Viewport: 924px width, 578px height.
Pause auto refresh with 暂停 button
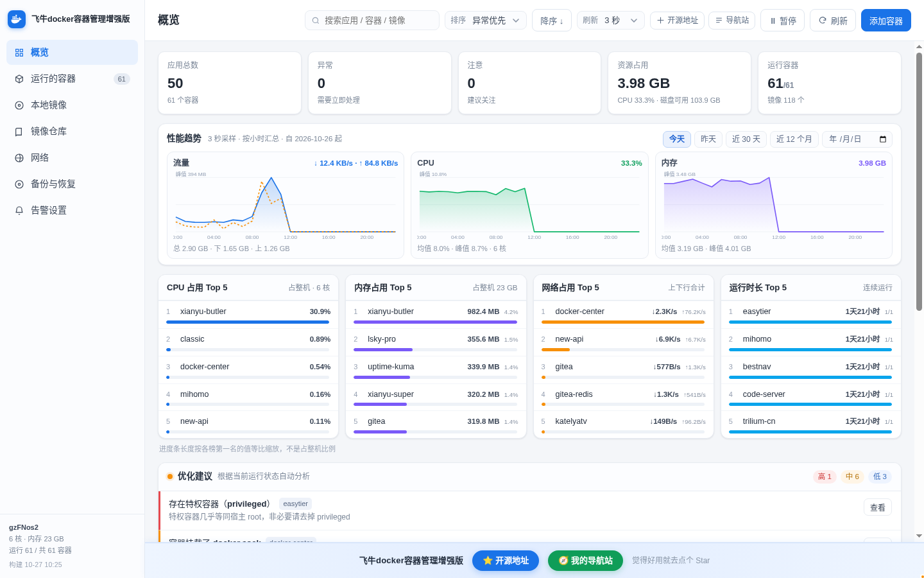coord(783,21)
